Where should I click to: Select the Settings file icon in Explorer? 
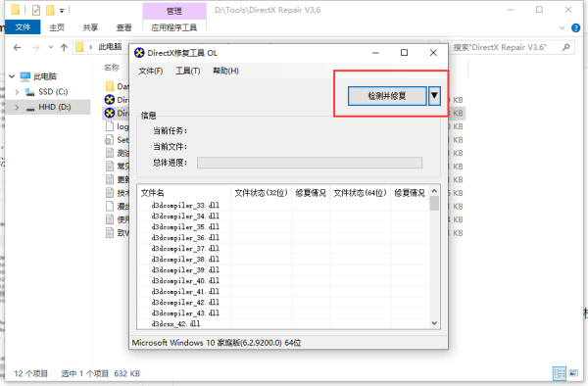109,140
